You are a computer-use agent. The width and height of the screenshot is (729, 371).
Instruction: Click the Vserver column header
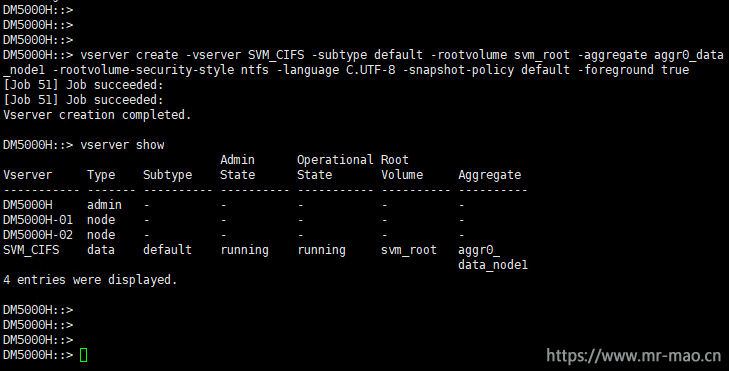pos(27,175)
